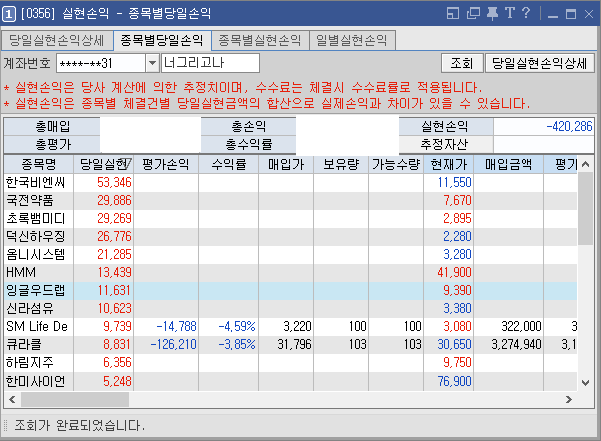Select the HMM row

coord(290,272)
